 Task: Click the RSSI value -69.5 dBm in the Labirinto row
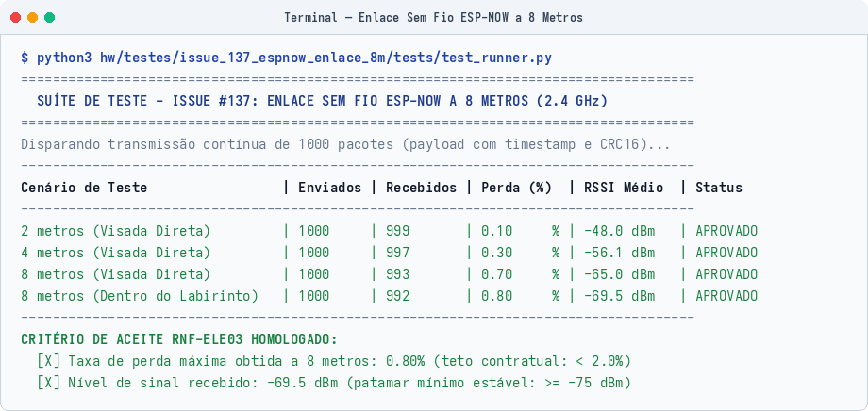[x=620, y=296]
